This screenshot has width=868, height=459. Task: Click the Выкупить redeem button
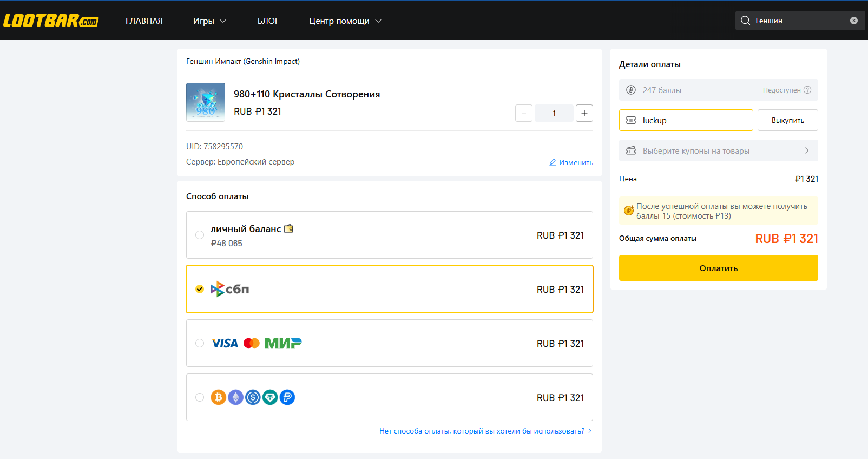(x=788, y=120)
